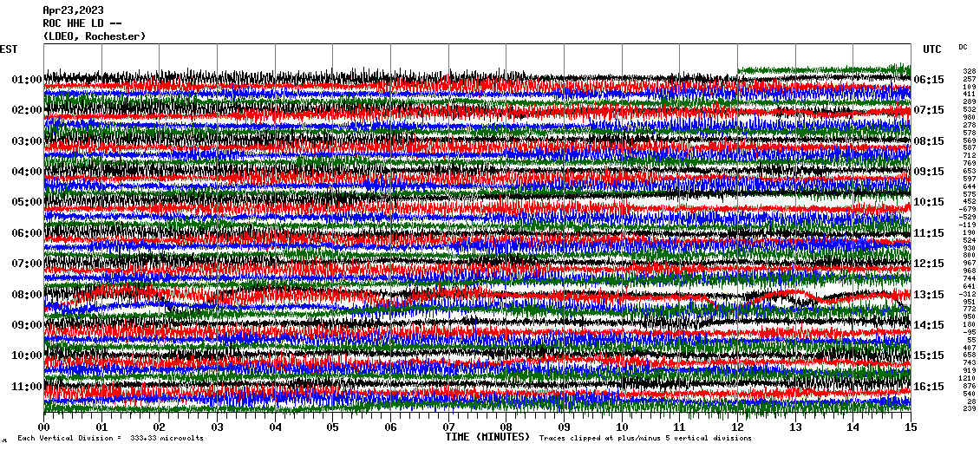
Task: Select the 05:00 EST row label
Action: 27,202
